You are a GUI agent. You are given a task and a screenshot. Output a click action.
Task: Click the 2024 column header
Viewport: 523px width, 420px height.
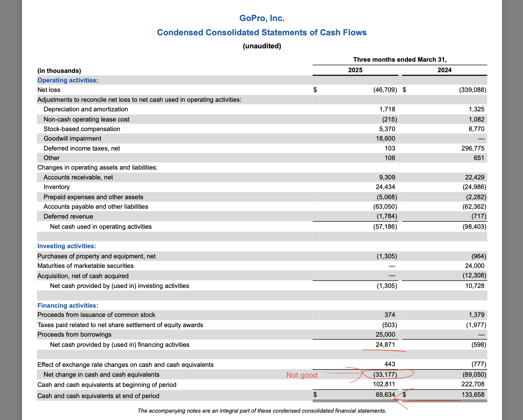444,70
